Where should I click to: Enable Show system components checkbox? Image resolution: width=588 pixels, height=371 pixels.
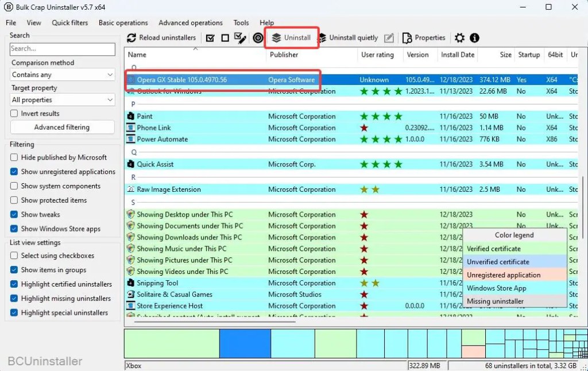(14, 185)
